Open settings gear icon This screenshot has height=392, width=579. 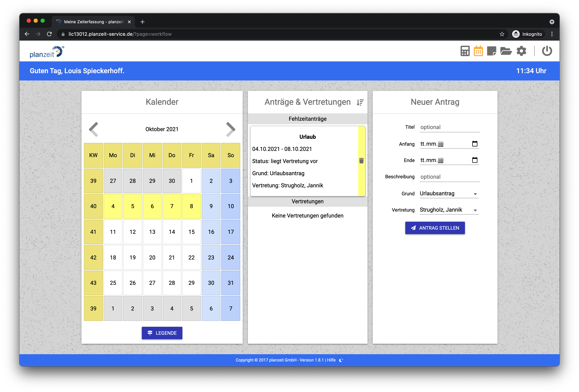521,51
